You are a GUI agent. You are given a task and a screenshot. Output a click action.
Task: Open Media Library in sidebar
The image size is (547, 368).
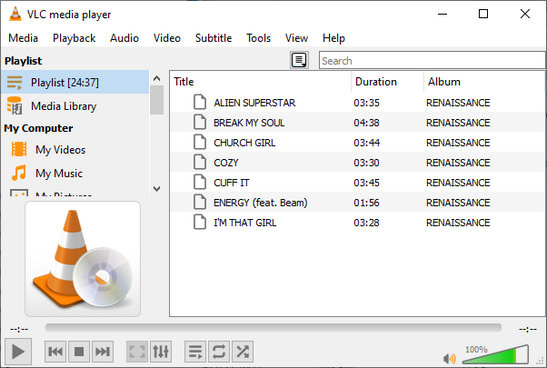click(75, 106)
